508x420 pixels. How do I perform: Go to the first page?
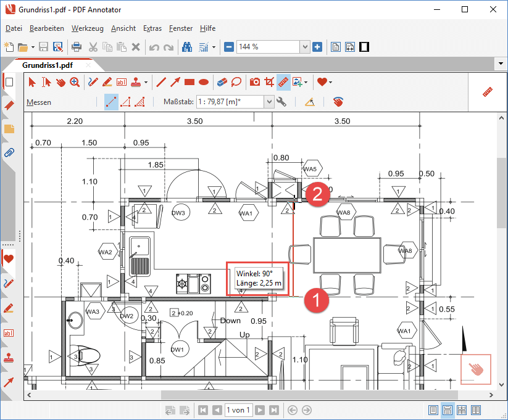[203, 410]
